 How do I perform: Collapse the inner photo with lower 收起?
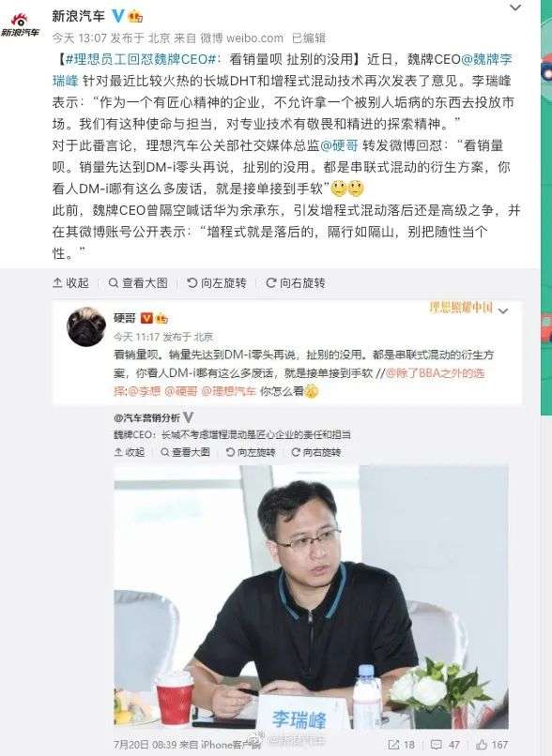(x=130, y=452)
